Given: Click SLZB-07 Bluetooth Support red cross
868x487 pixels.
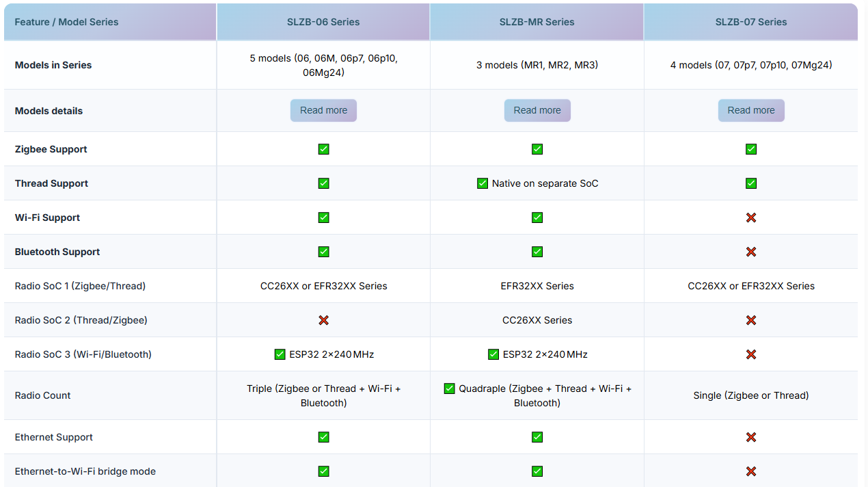Looking at the screenshot, I should point(751,252).
